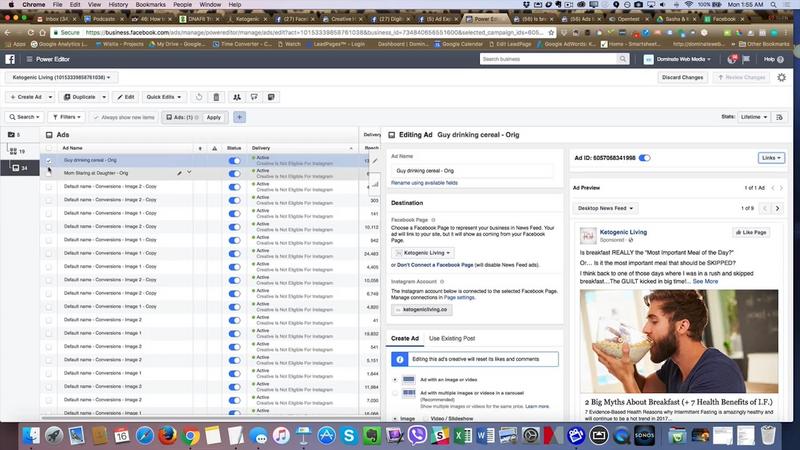Open the People menu in Chrome menu bar

pos(182,5)
